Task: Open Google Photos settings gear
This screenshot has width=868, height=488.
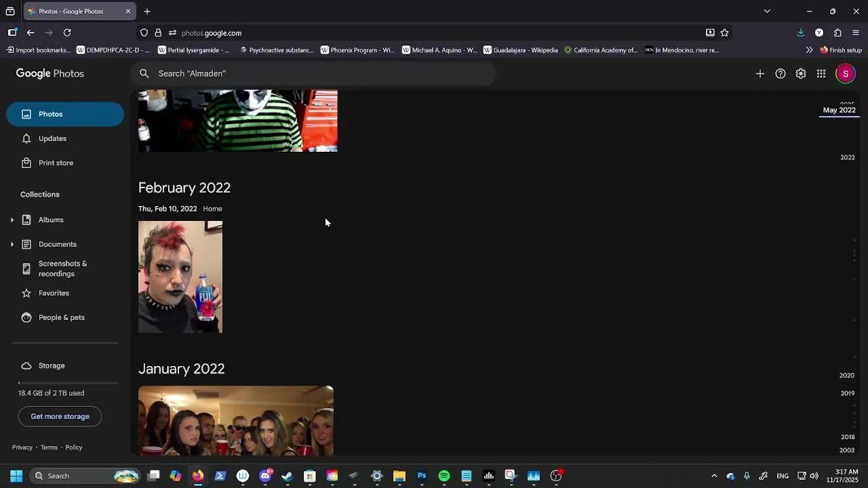Action: pos(801,73)
